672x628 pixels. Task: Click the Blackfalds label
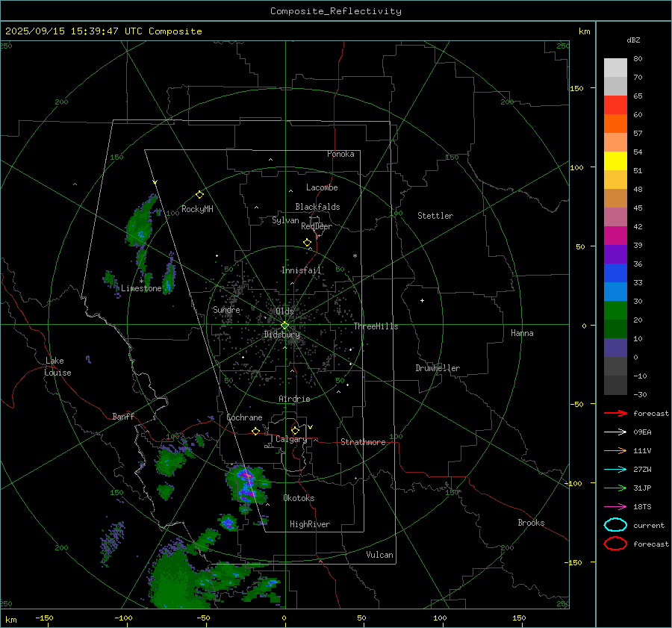(317, 207)
